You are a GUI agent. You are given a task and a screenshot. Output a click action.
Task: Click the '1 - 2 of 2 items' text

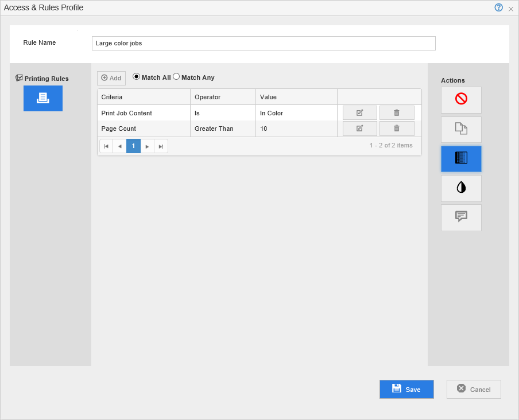click(x=391, y=145)
